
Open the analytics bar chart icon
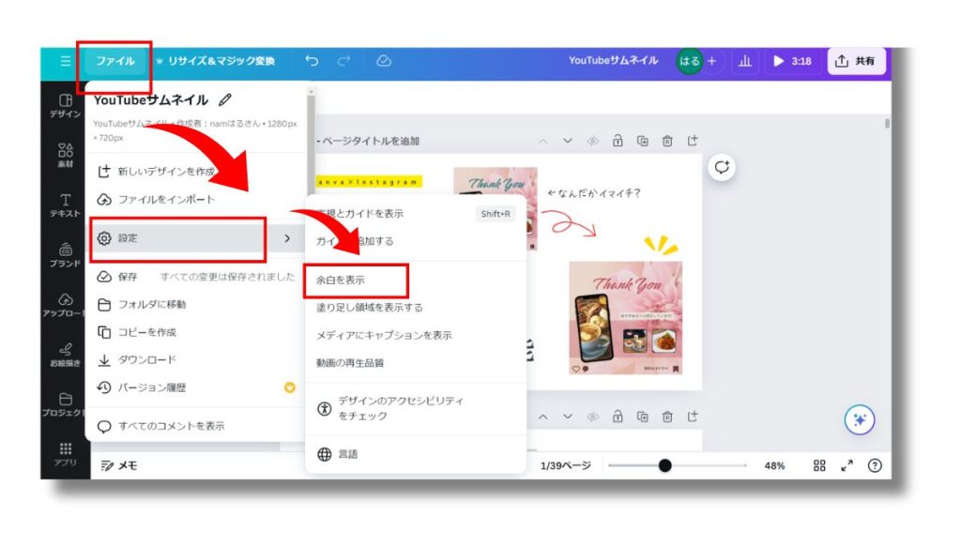[x=745, y=61]
